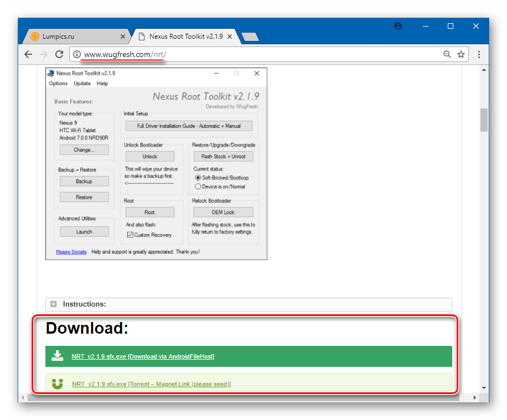This screenshot has height=420, width=507.
Task: Click the Instructions heading text
Action: click(84, 304)
